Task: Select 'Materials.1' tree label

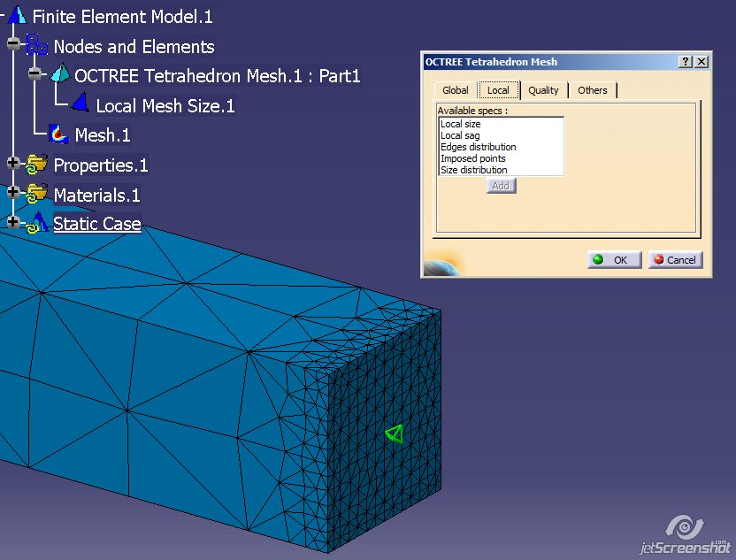Action: tap(96, 195)
